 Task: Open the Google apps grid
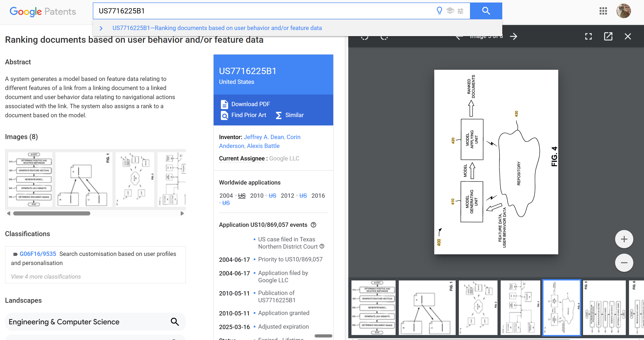pyautogui.click(x=603, y=11)
